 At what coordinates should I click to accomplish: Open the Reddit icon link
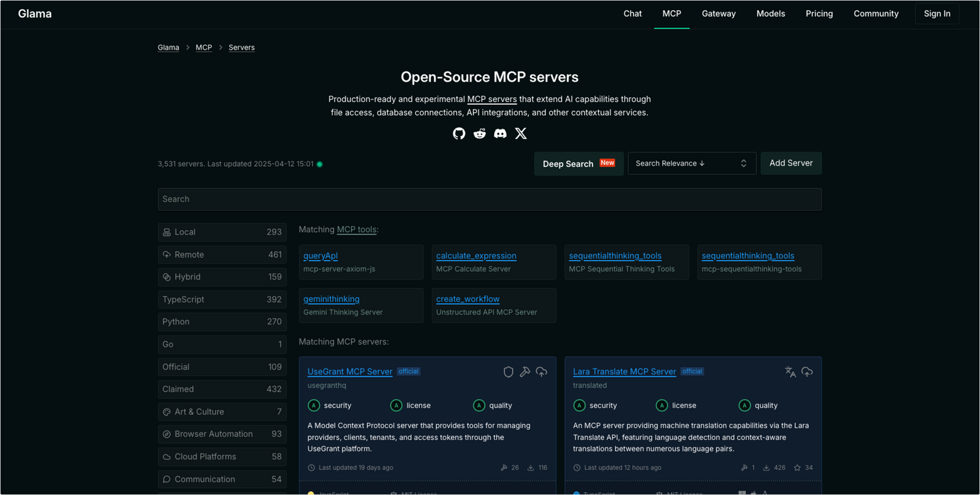(480, 133)
